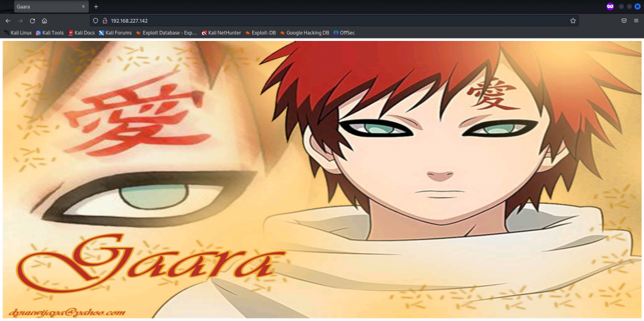Open the Kali Docs bookmark
Image resolution: width=644 pixels, height=321 pixels.
pos(81,33)
